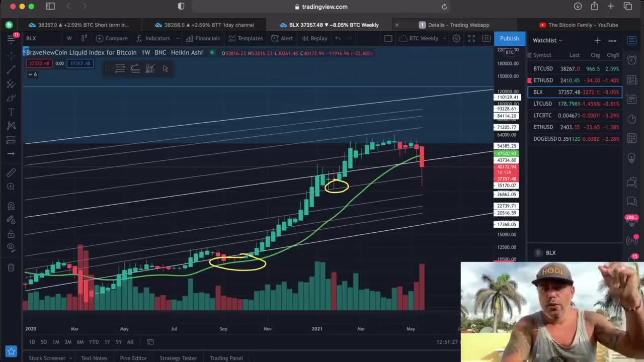Close the BLX BTC Weekly browser tab
The width and height of the screenshot is (644, 362).
[x=396, y=25]
